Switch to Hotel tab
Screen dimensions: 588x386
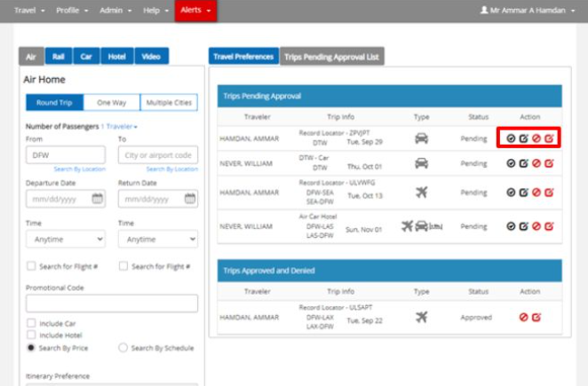pyautogui.click(x=117, y=57)
